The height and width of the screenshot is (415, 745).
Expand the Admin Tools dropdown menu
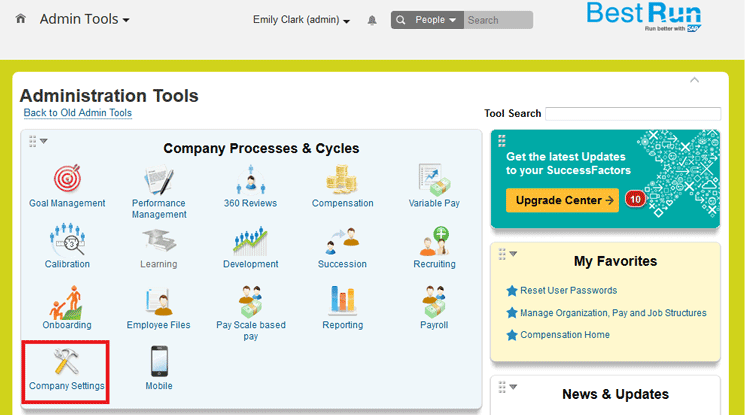(x=85, y=20)
